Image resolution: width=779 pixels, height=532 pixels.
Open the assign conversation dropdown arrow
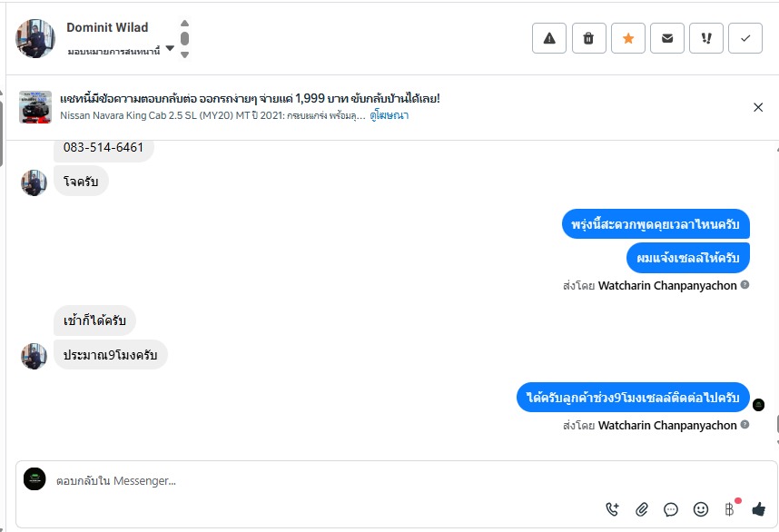click(x=170, y=49)
